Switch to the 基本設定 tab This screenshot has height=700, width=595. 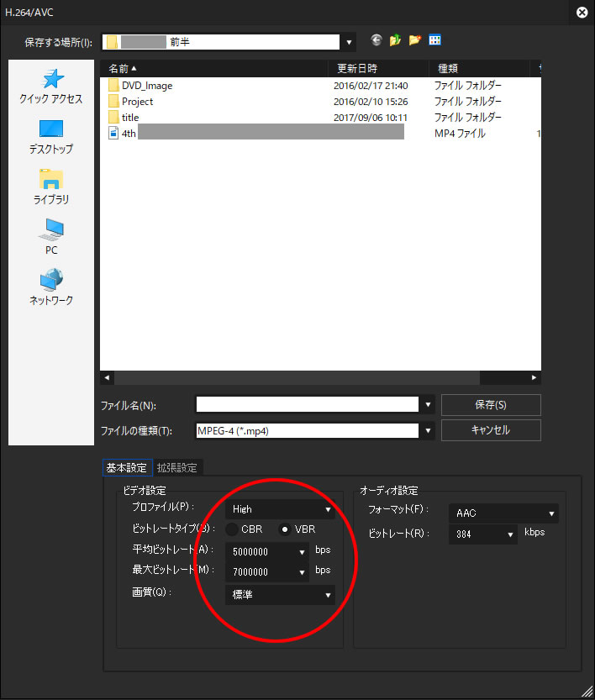(127, 468)
